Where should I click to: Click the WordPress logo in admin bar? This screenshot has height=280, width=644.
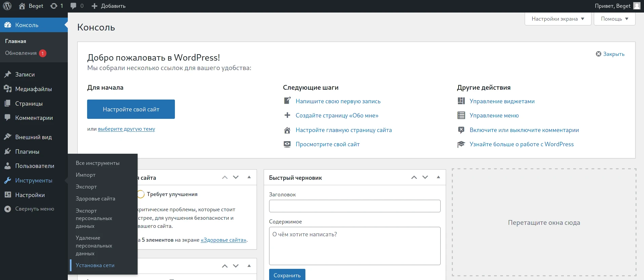7,6
